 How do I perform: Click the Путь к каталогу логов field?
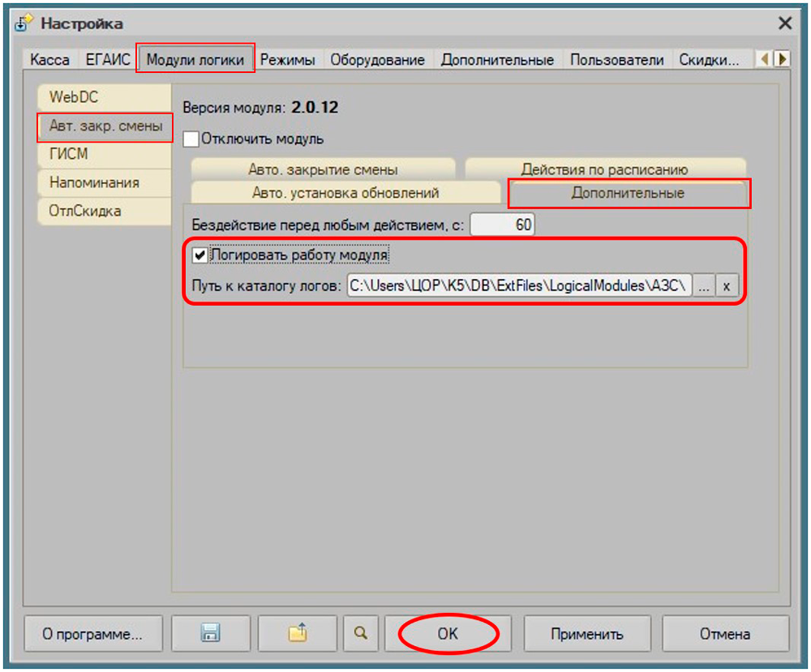(519, 286)
